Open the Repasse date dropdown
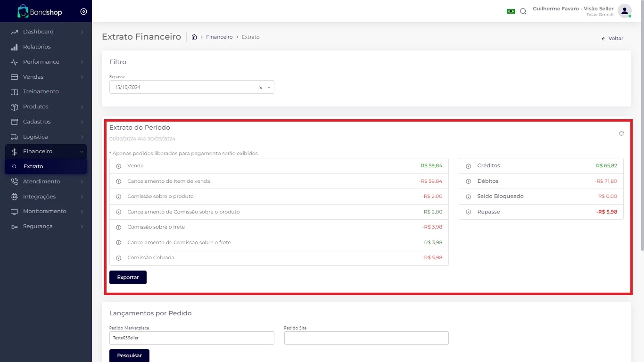The image size is (644, 362). click(x=269, y=88)
